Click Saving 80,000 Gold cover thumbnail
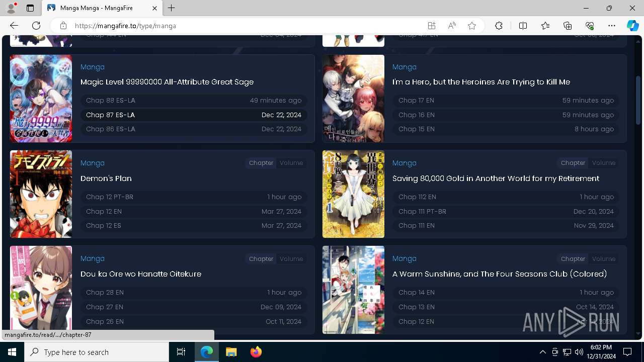 pos(353,194)
